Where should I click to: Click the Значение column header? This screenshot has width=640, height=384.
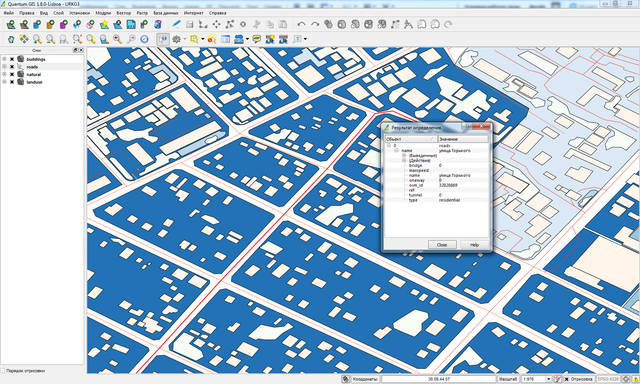(463, 139)
